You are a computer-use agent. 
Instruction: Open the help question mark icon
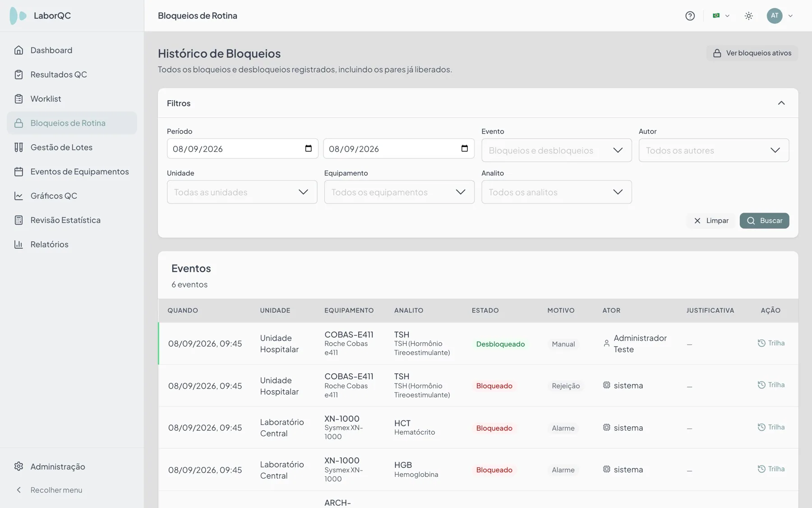[690, 16]
